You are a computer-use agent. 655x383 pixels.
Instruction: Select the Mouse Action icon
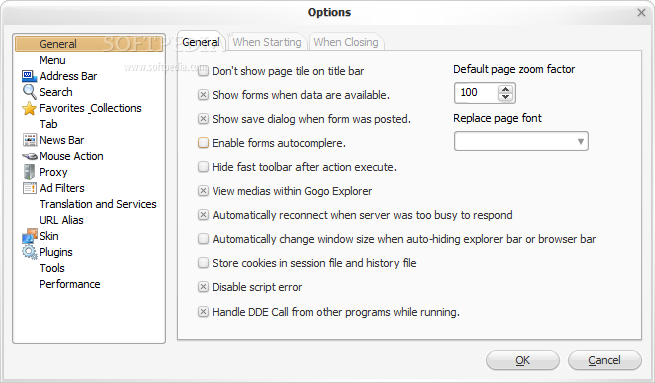point(30,156)
